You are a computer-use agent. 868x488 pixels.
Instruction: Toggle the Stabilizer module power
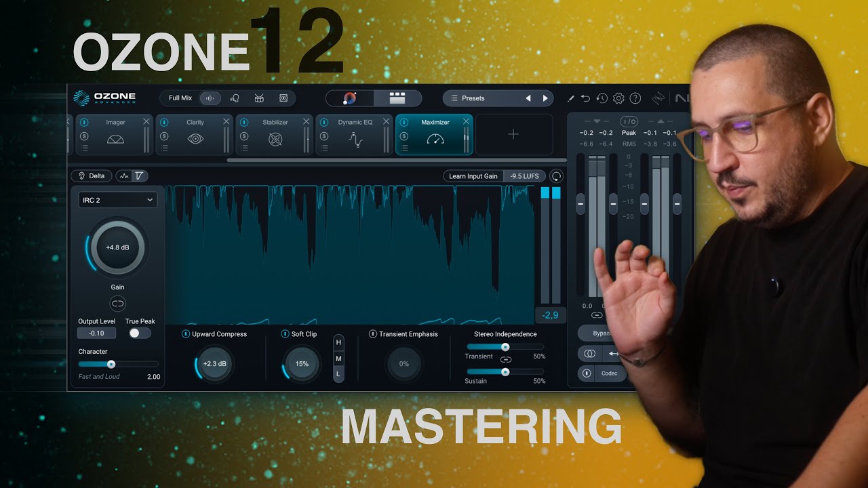pyautogui.click(x=244, y=123)
